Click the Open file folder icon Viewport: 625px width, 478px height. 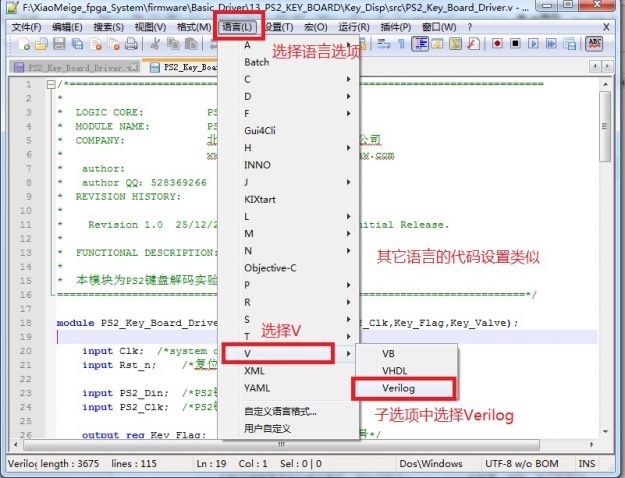point(41,44)
